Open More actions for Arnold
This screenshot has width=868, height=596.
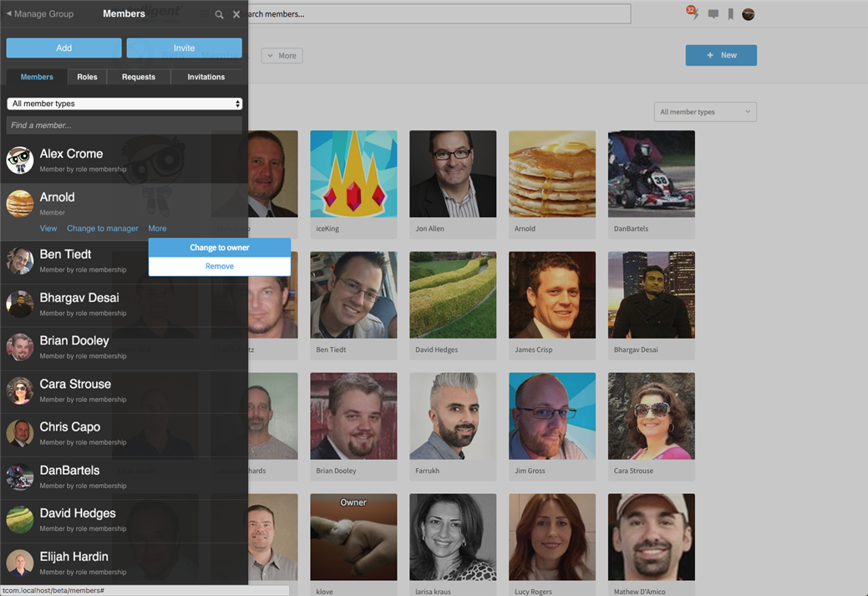click(157, 228)
